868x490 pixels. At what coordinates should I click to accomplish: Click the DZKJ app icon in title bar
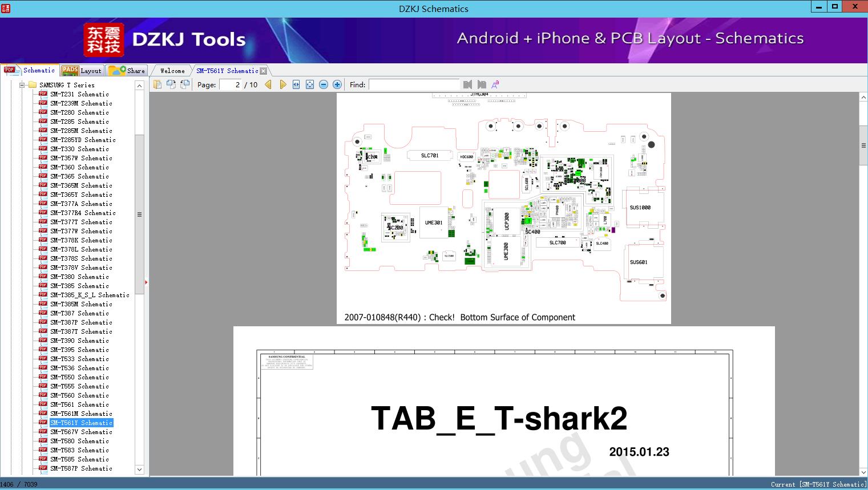pos(6,9)
